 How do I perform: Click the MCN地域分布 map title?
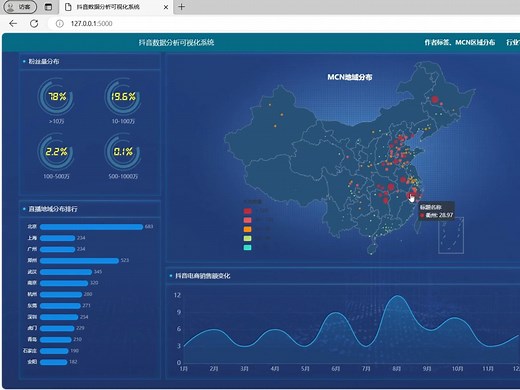click(x=350, y=77)
